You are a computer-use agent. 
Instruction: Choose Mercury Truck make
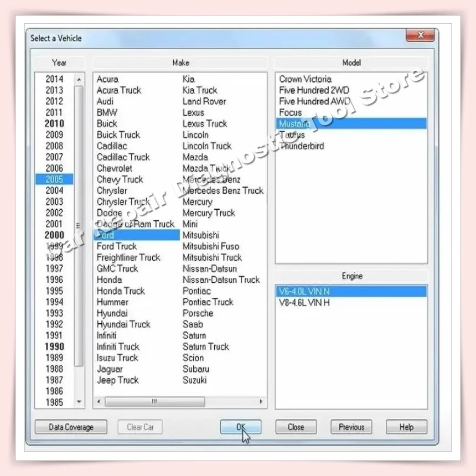(x=209, y=213)
